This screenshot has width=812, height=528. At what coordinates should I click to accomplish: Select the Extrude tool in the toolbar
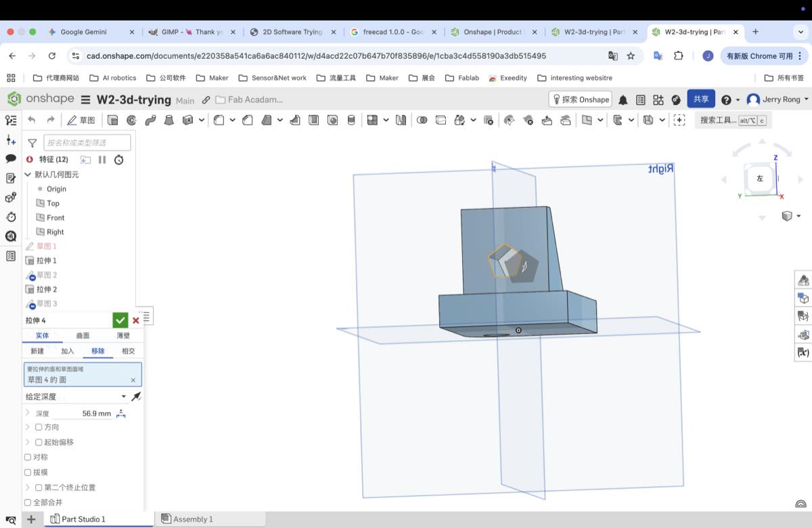pyautogui.click(x=113, y=120)
